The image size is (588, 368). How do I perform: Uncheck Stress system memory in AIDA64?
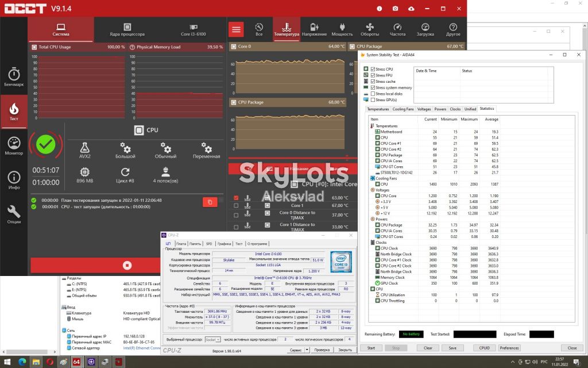coord(373,87)
